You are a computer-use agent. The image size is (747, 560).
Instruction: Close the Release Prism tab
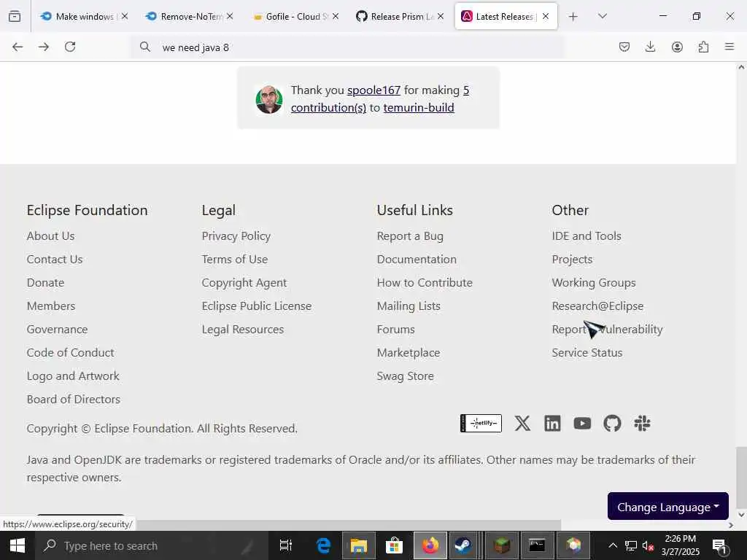pyautogui.click(x=441, y=16)
